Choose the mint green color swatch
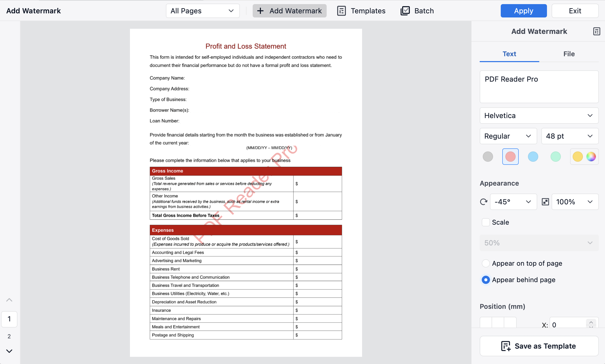 click(555, 157)
